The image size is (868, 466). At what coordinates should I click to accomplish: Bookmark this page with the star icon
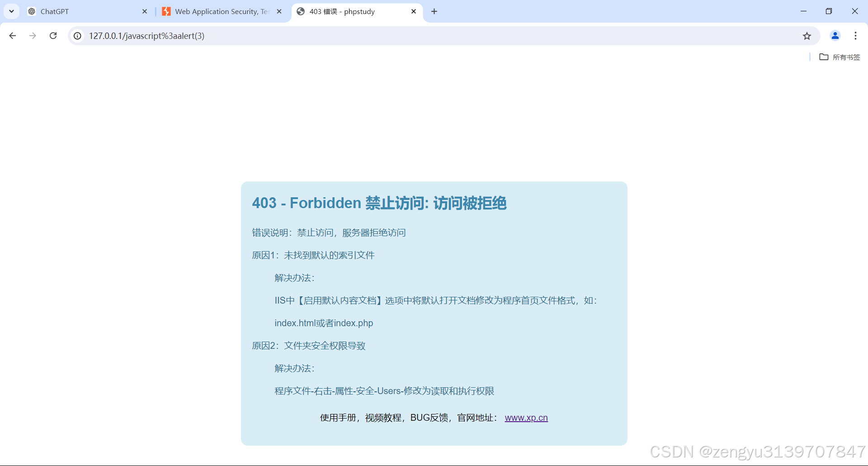pos(807,36)
